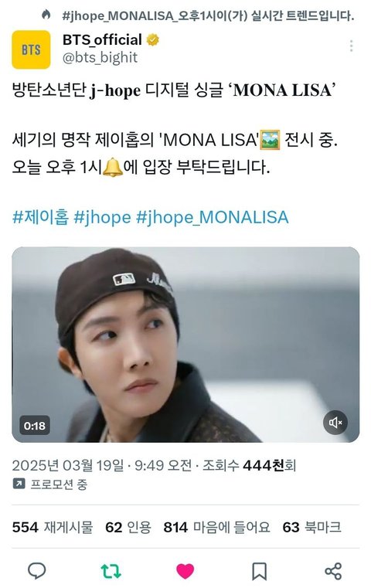The image size is (371, 588).
Task: Open the @bts_bighit handle
Action: click(x=100, y=57)
